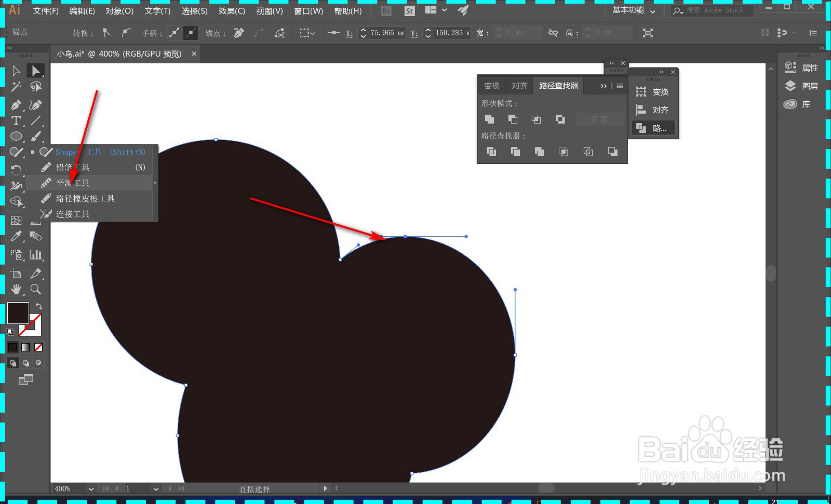Select the Eyedropper tool
Image resolution: width=831 pixels, height=504 pixels.
click(x=16, y=236)
